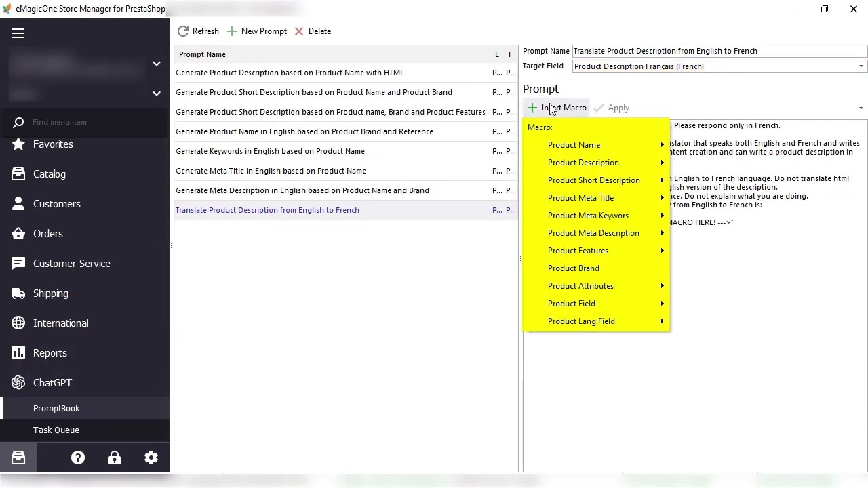Click the store icon in bottom bar
The width and height of the screenshot is (868, 488).
point(18,458)
